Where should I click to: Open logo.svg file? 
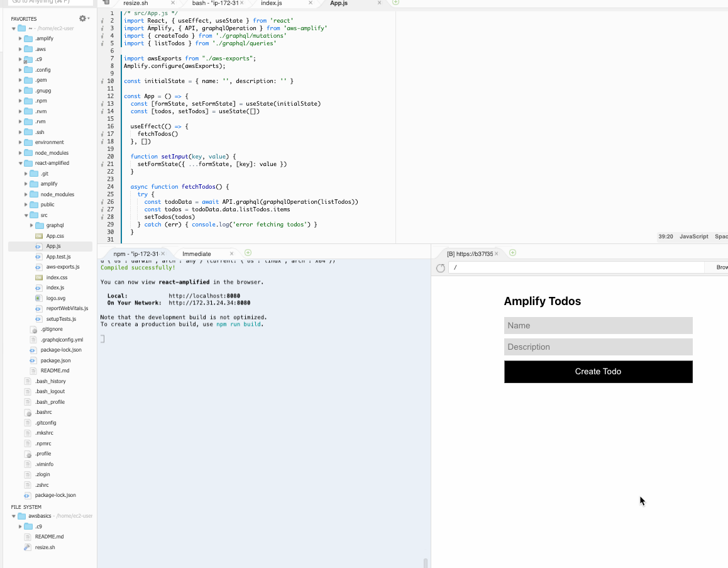[x=56, y=298]
